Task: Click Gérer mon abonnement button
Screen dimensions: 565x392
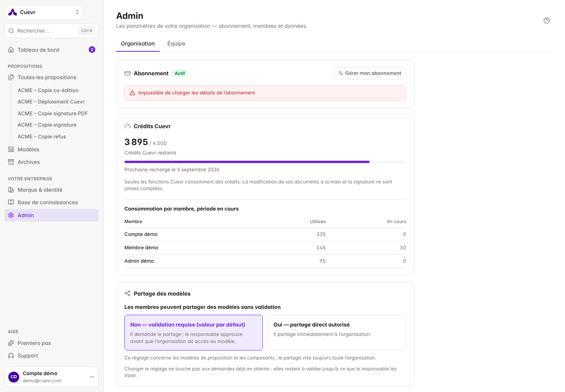Action: 370,73
